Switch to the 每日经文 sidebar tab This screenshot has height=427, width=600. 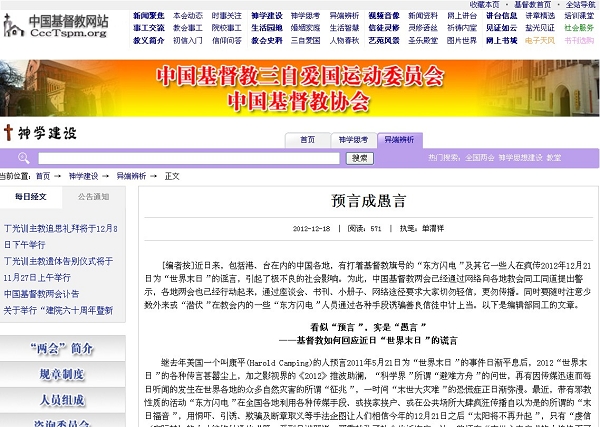31,197
